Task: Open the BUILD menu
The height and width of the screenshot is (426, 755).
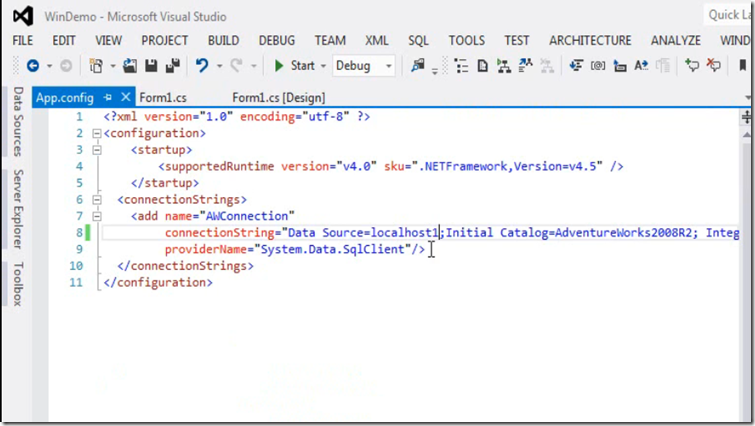Action: click(x=223, y=40)
